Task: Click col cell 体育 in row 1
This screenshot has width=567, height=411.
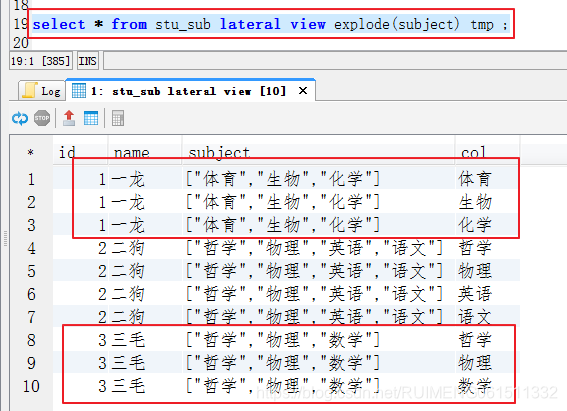Action: pyautogui.click(x=487, y=179)
